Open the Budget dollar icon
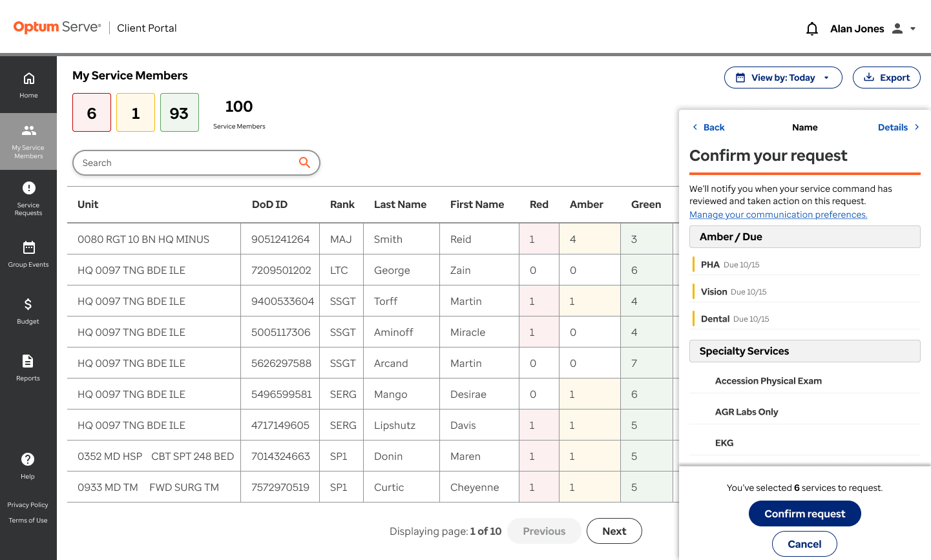 [28, 304]
